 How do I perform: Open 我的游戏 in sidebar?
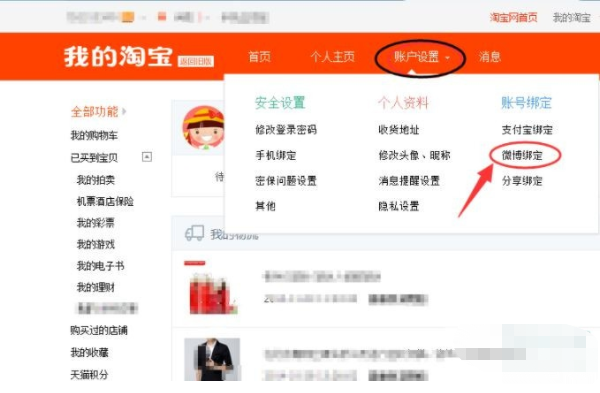click(x=96, y=244)
